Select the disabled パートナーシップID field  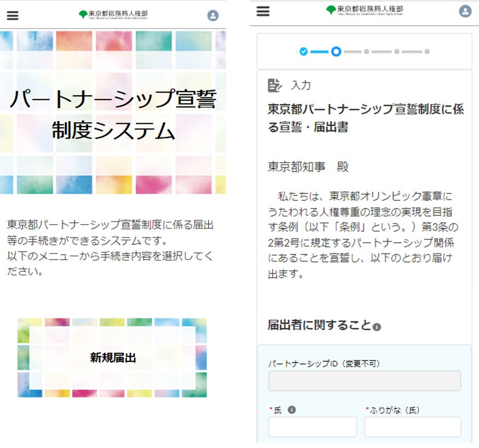click(366, 380)
